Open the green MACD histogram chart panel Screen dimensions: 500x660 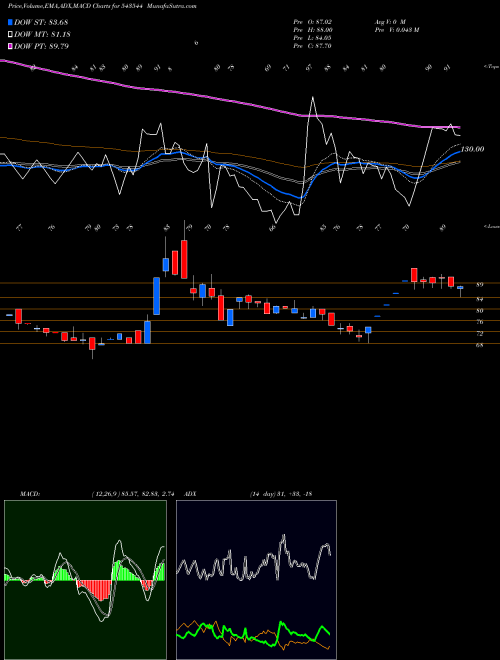pos(85,580)
